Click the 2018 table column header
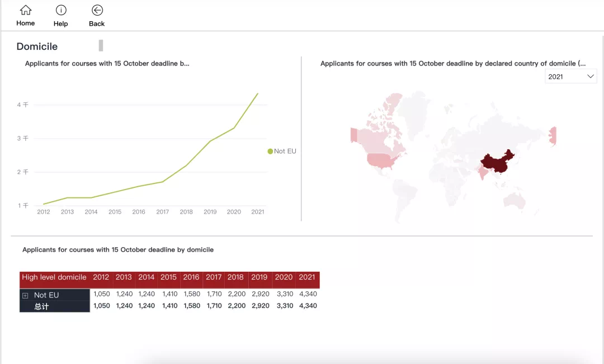 (x=235, y=277)
